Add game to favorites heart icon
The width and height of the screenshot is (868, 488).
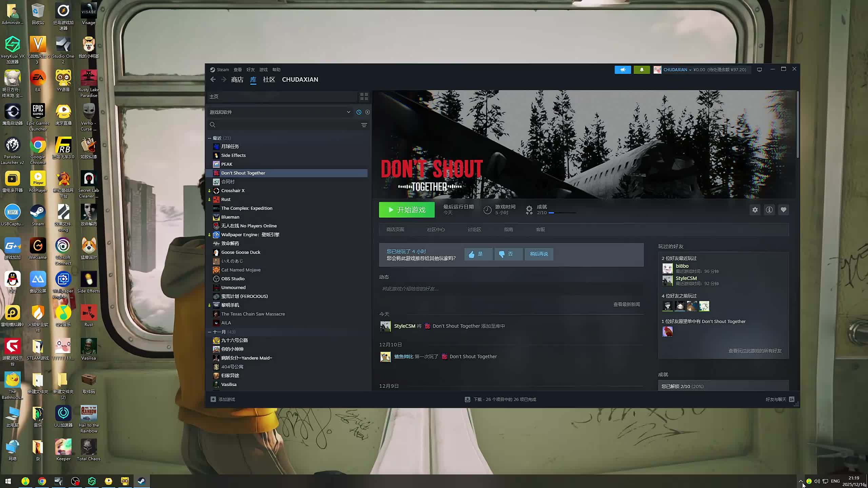783,210
